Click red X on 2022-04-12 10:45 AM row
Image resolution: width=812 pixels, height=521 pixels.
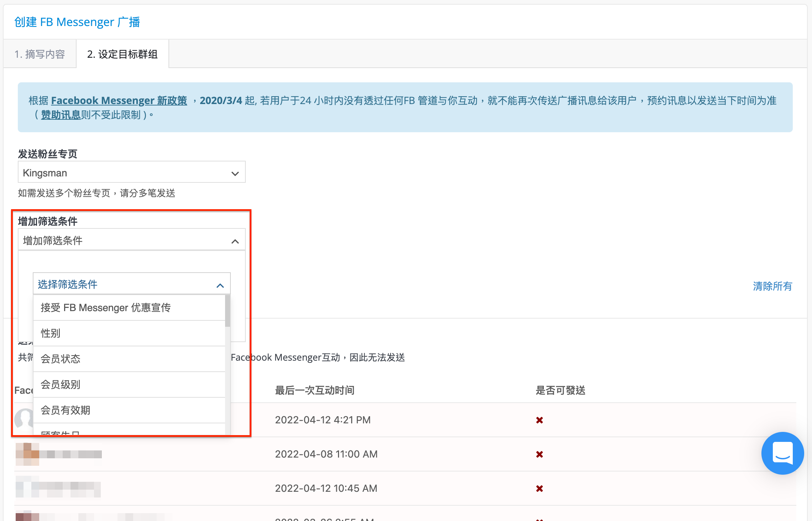click(540, 489)
